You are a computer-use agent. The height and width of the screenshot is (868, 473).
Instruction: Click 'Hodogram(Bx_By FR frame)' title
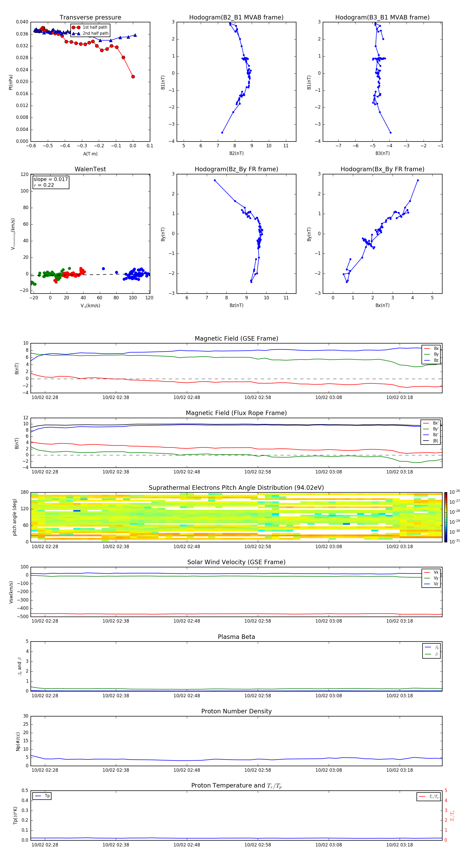point(382,169)
